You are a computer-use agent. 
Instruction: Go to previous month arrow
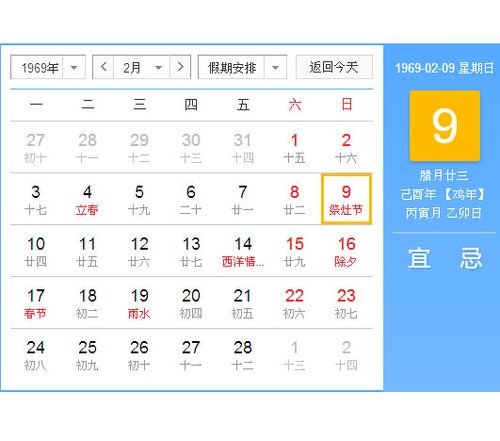point(103,67)
